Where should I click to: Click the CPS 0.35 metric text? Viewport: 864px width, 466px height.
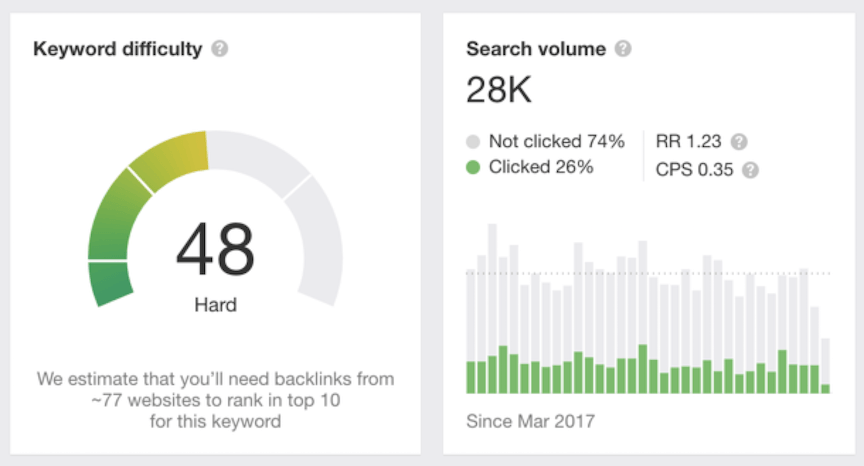(695, 170)
